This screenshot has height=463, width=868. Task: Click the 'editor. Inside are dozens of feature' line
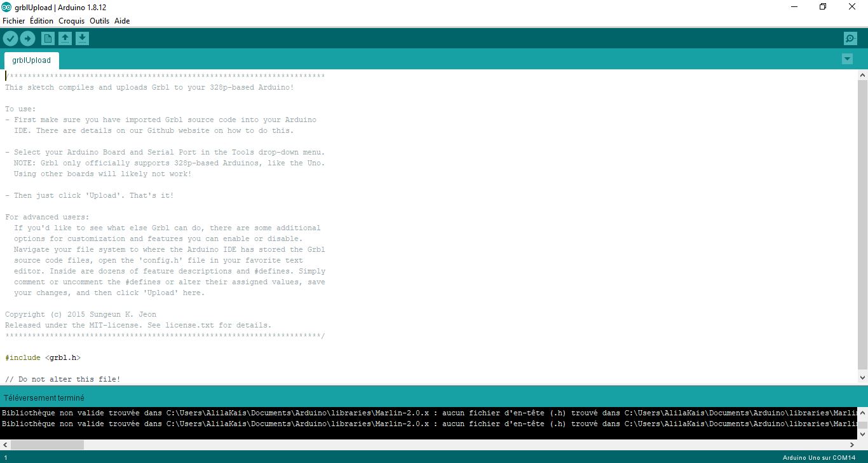[x=170, y=271]
